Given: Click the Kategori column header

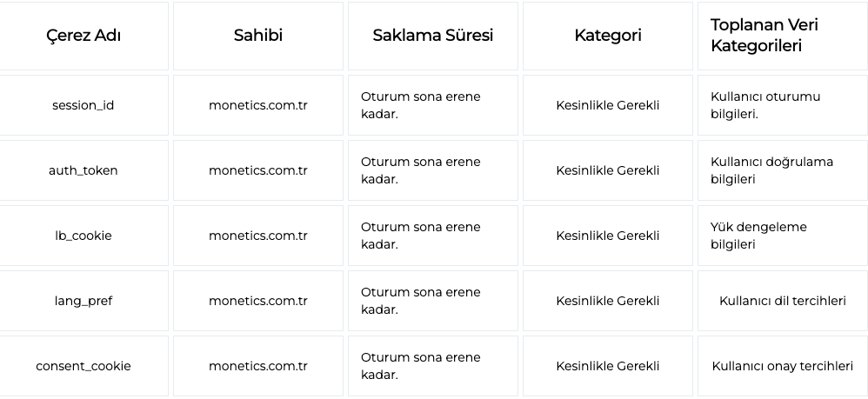Looking at the screenshot, I should coord(608,36).
